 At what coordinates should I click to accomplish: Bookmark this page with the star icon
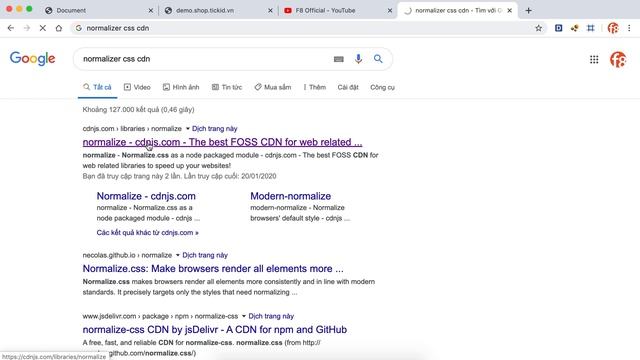[538, 28]
